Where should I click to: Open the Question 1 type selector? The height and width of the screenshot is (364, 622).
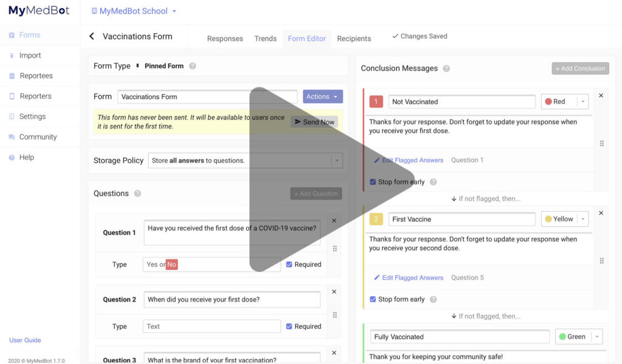[x=211, y=265]
